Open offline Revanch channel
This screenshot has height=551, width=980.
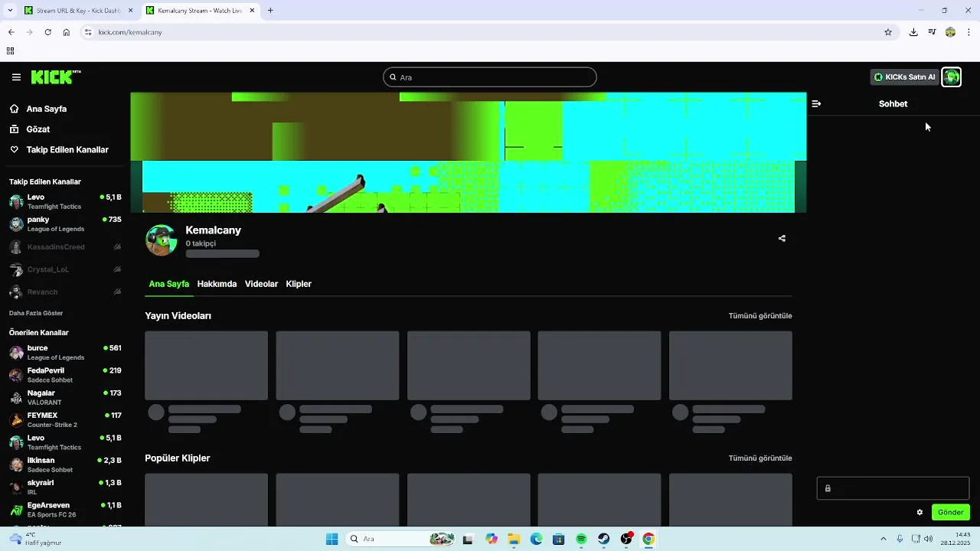(65, 292)
